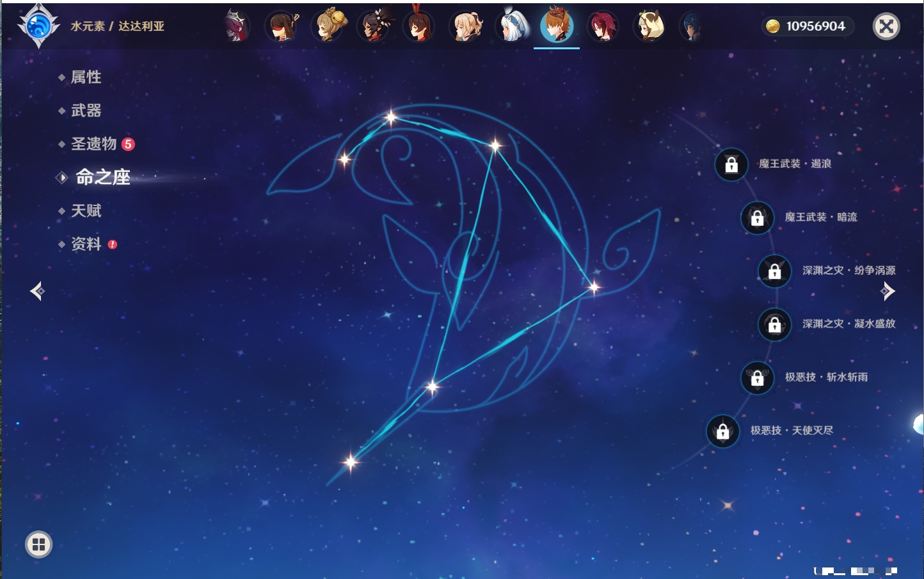This screenshot has width=924, height=579.
Task: Inspect locked constellation 极恶技·天使灭尽
Action: click(x=722, y=431)
